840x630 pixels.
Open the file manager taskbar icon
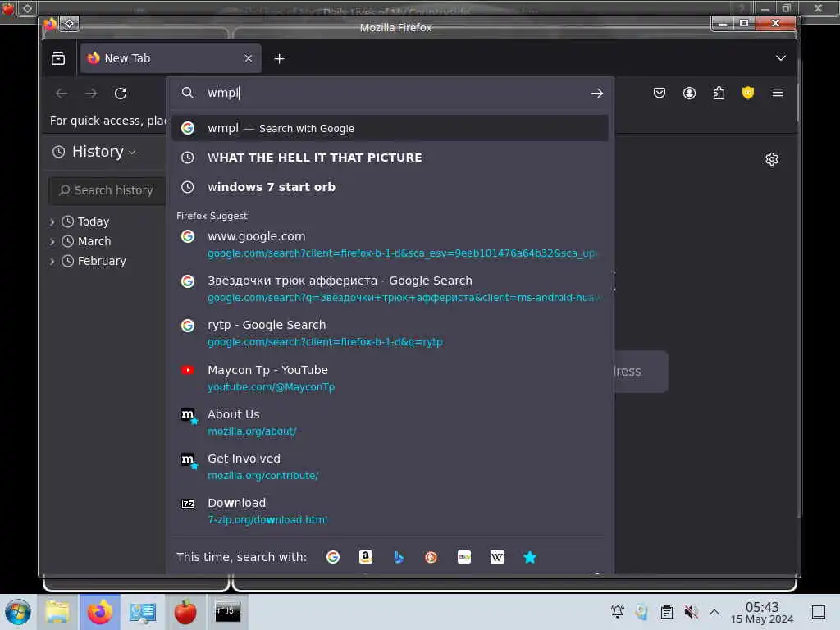(57, 612)
